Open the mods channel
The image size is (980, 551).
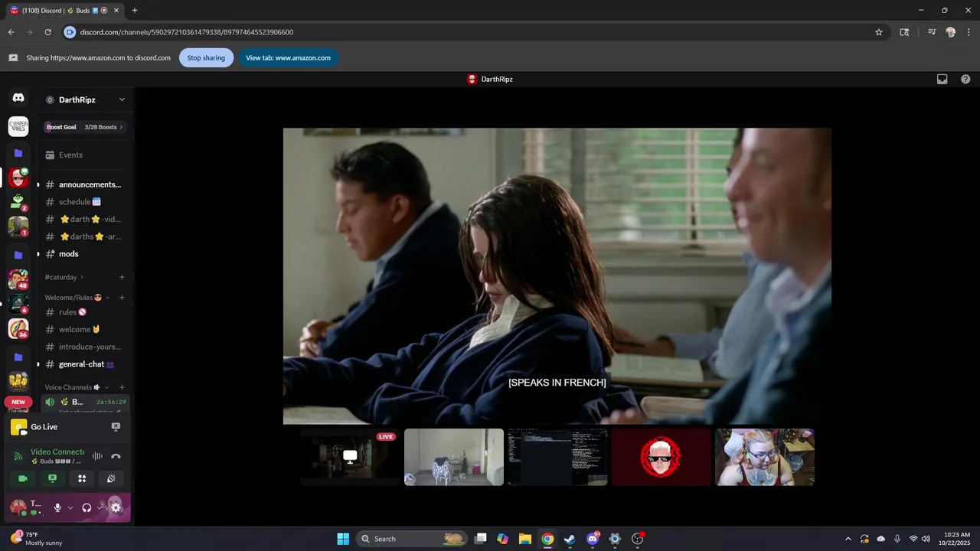(83, 254)
